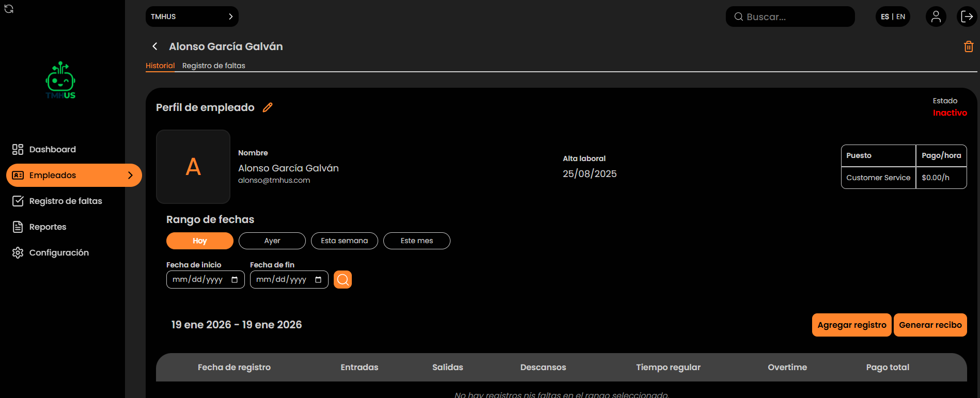The height and width of the screenshot is (398, 980).
Task: Click the orange date search magnifier button
Action: [343, 280]
